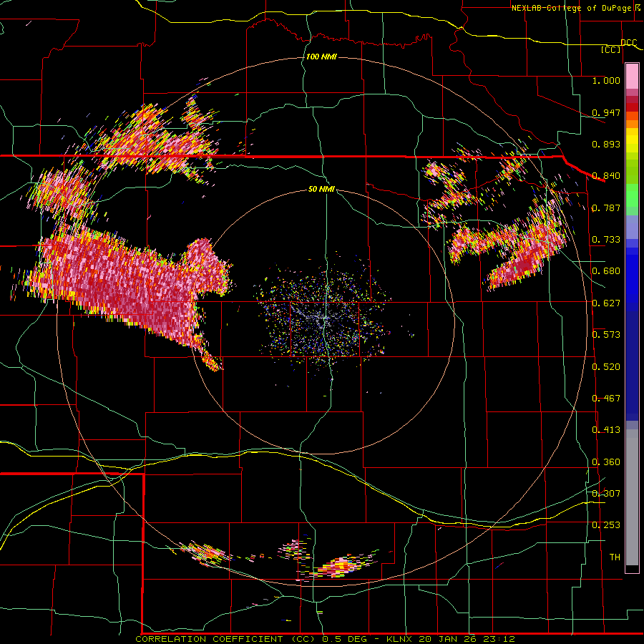
Task: Click the Correlation Coefficient KLNX caption text
Action: (325, 639)
